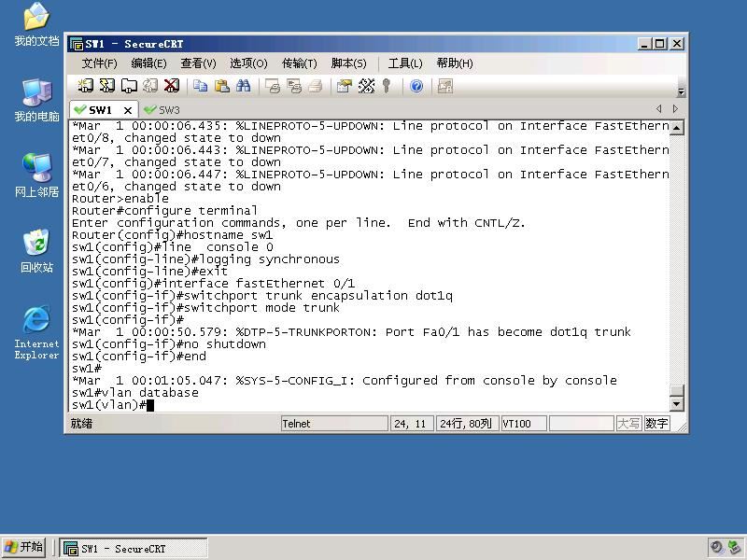Click the Connect toolbar icon
Viewport: 747px width, 560px height.
tap(85, 86)
